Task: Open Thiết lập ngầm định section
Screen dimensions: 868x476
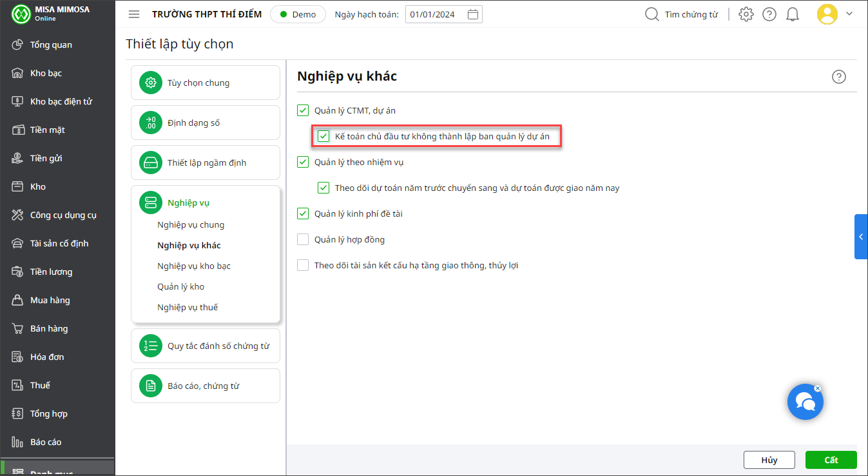Action: (206, 163)
